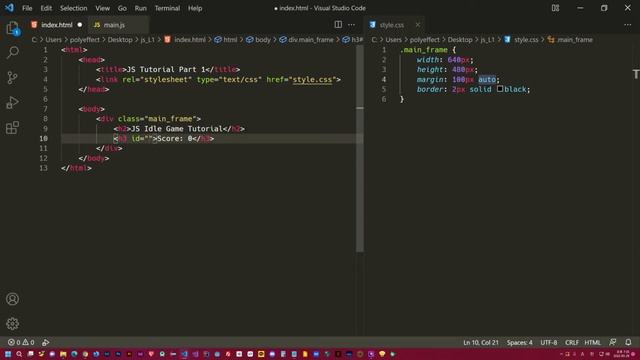Click the left editor vertical scrollbar
Viewport: 640px width, 360px height.
pyautogui.click(x=360, y=148)
